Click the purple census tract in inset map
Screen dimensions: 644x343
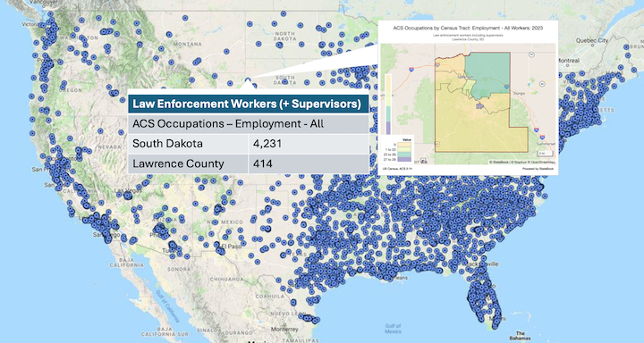point(479,106)
